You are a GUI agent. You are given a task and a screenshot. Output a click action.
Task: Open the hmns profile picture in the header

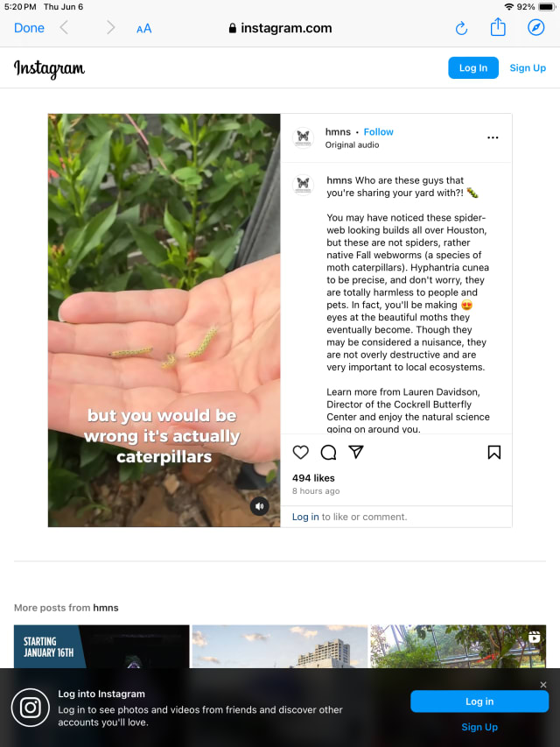coord(303,137)
